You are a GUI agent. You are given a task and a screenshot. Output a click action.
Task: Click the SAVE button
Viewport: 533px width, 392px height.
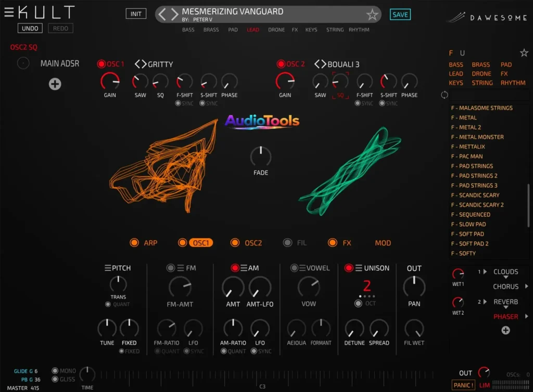[x=400, y=15]
